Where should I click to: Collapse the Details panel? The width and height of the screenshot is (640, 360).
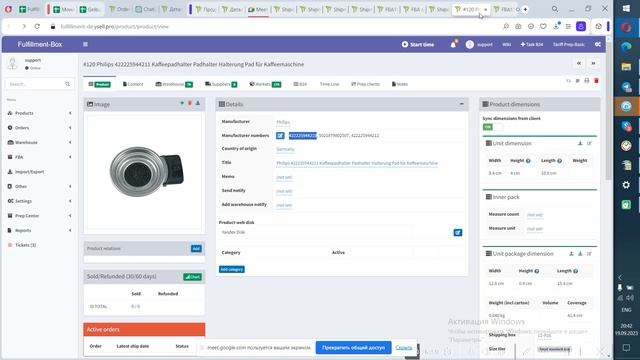[462, 104]
